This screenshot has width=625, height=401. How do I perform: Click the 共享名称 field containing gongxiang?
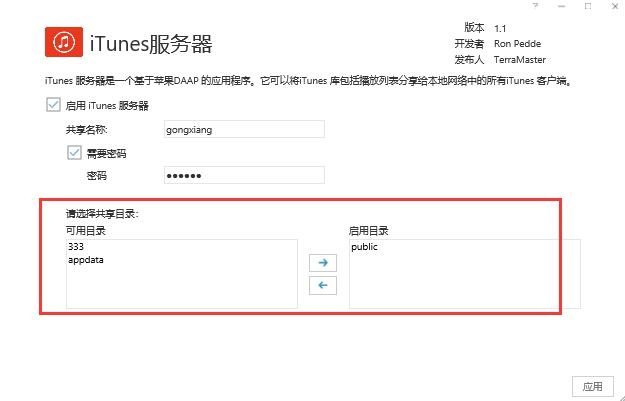tap(244, 129)
